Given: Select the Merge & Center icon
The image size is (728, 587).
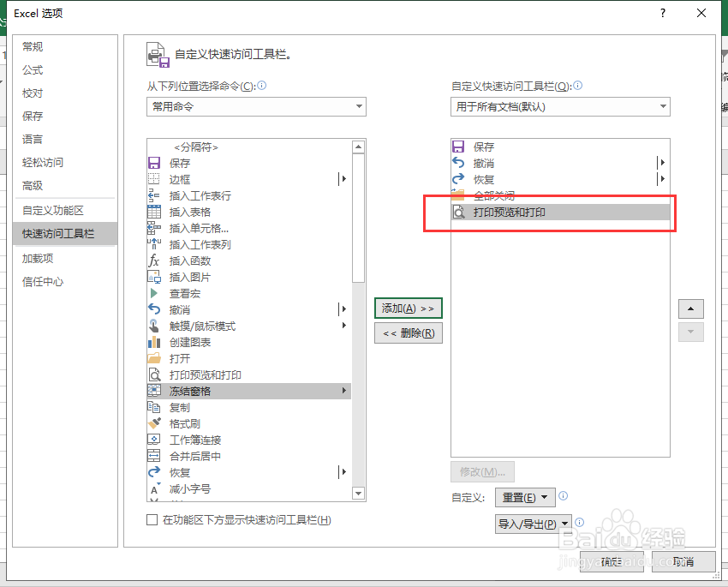Looking at the screenshot, I should 153,456.
